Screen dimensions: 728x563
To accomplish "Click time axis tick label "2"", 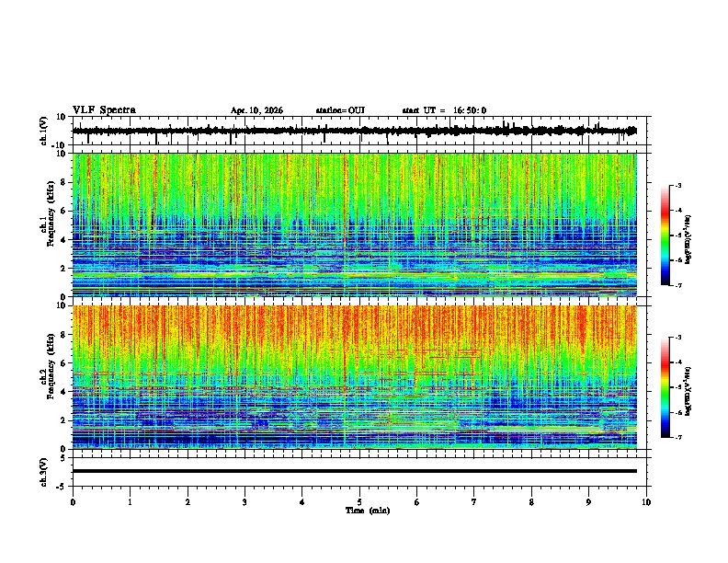I will [188, 502].
